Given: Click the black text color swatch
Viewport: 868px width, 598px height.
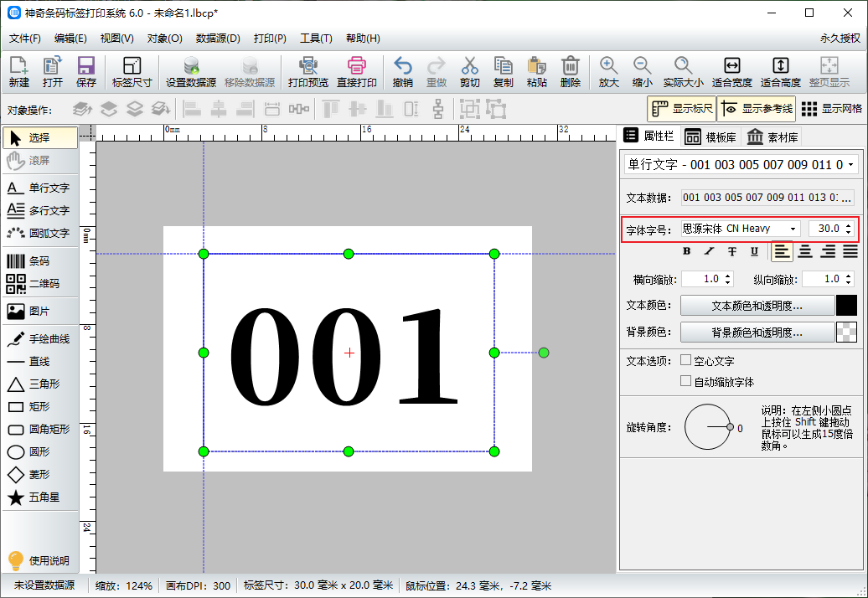Looking at the screenshot, I should coord(846,306).
